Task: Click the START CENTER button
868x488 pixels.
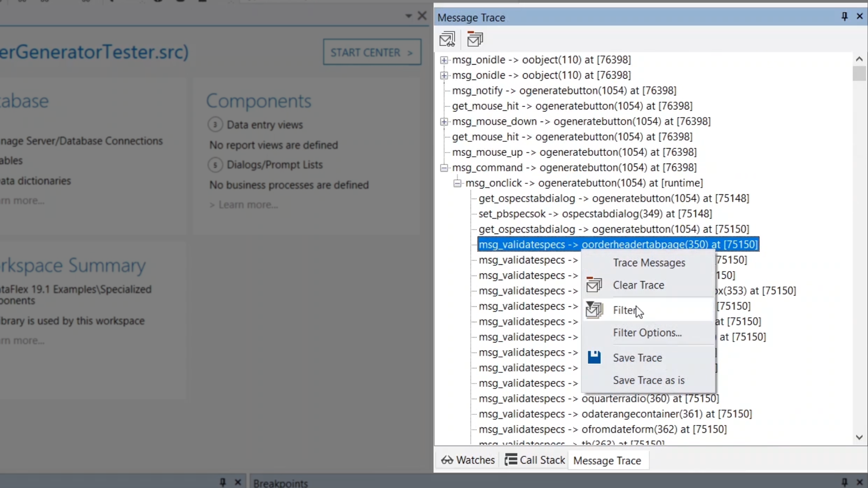Action: click(372, 52)
